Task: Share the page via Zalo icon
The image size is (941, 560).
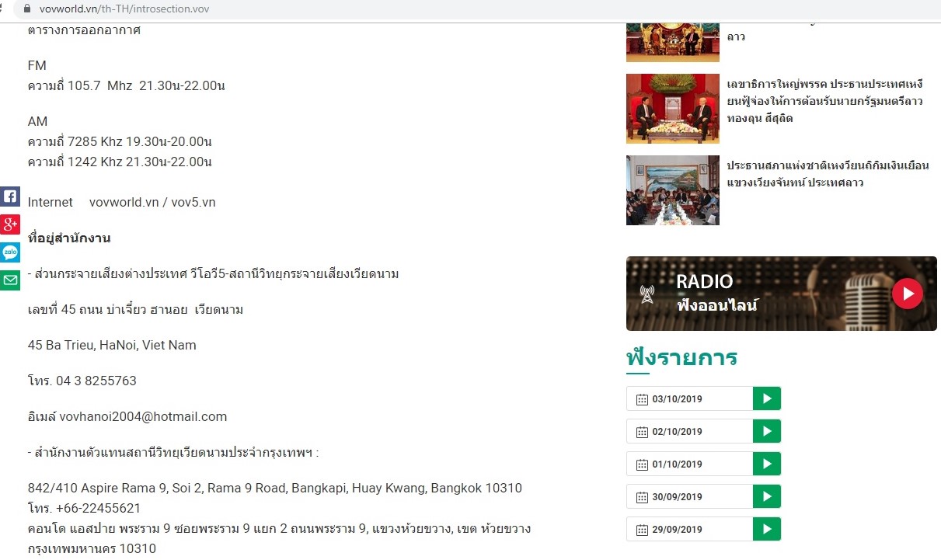Action: pyautogui.click(x=10, y=252)
